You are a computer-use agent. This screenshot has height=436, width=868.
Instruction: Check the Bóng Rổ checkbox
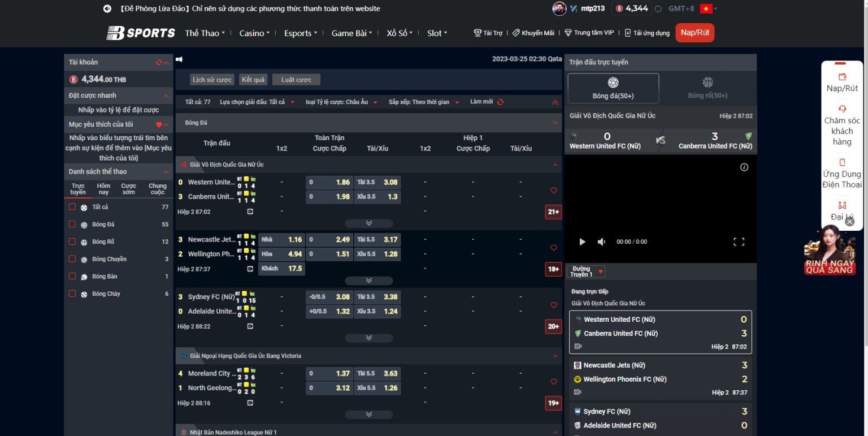(72, 241)
